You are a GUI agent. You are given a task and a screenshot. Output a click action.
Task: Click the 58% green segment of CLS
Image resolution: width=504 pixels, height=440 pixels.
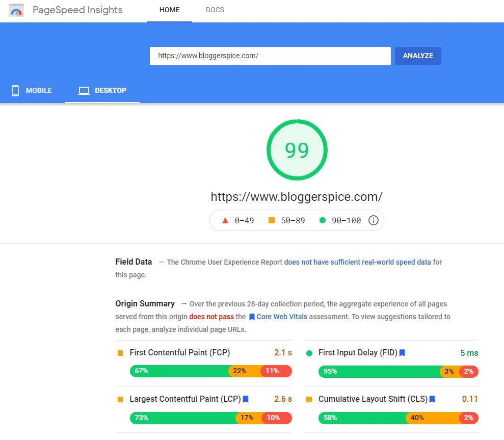(362, 418)
